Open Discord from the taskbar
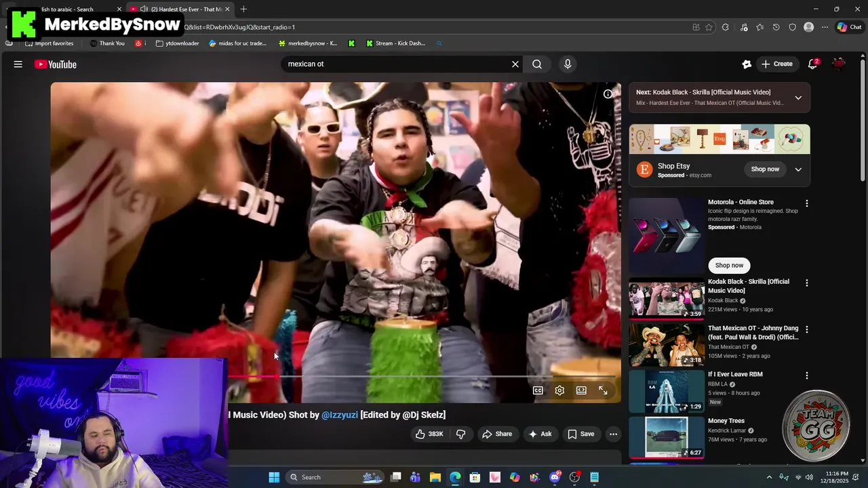Screen dimensions: 868x488 (x=555, y=477)
